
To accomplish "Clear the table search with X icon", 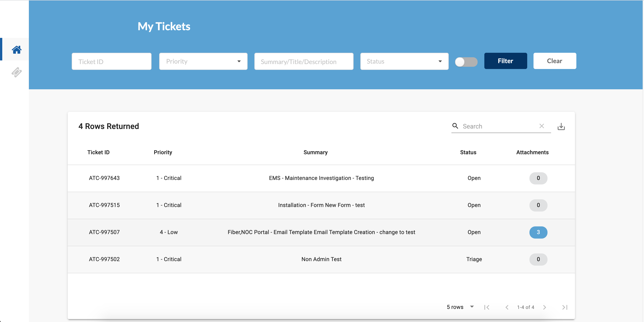I will (541, 126).
